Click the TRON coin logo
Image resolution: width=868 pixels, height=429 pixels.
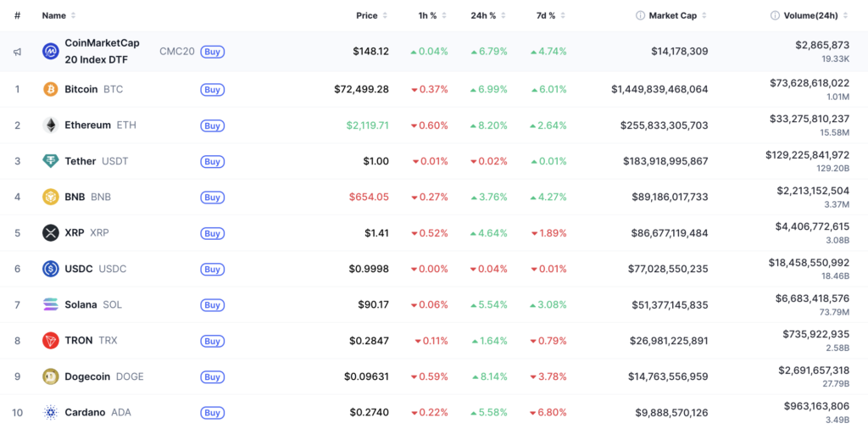tap(50, 341)
